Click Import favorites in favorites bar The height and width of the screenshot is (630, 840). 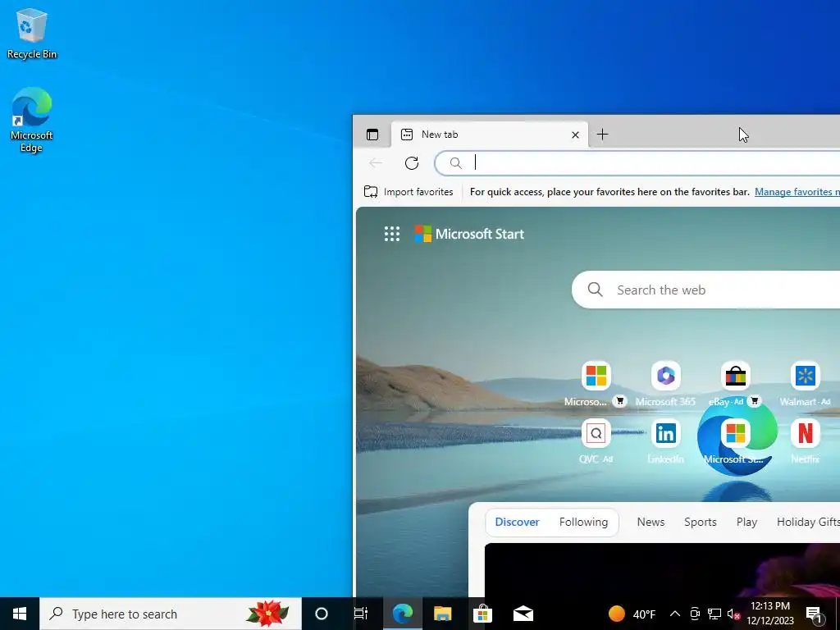409,192
